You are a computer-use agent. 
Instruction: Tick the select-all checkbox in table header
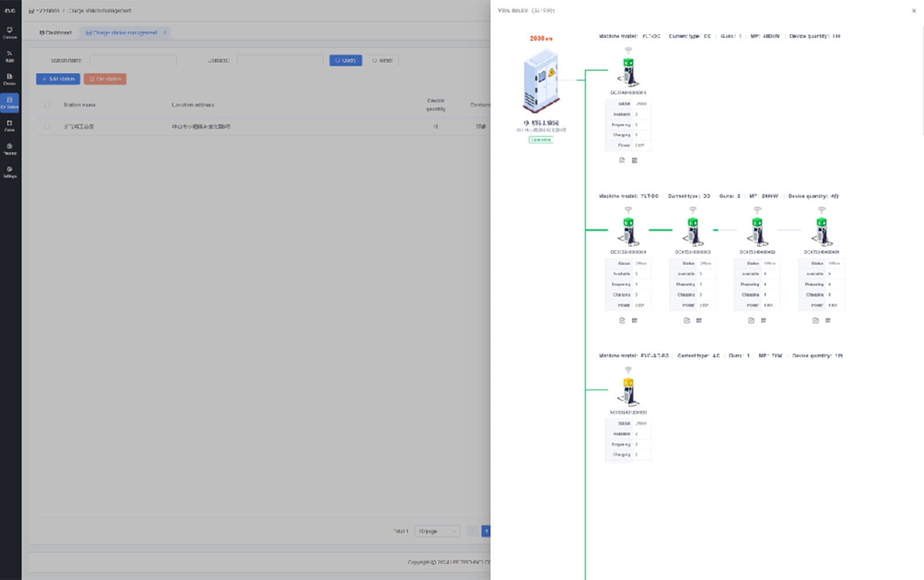tap(47, 105)
